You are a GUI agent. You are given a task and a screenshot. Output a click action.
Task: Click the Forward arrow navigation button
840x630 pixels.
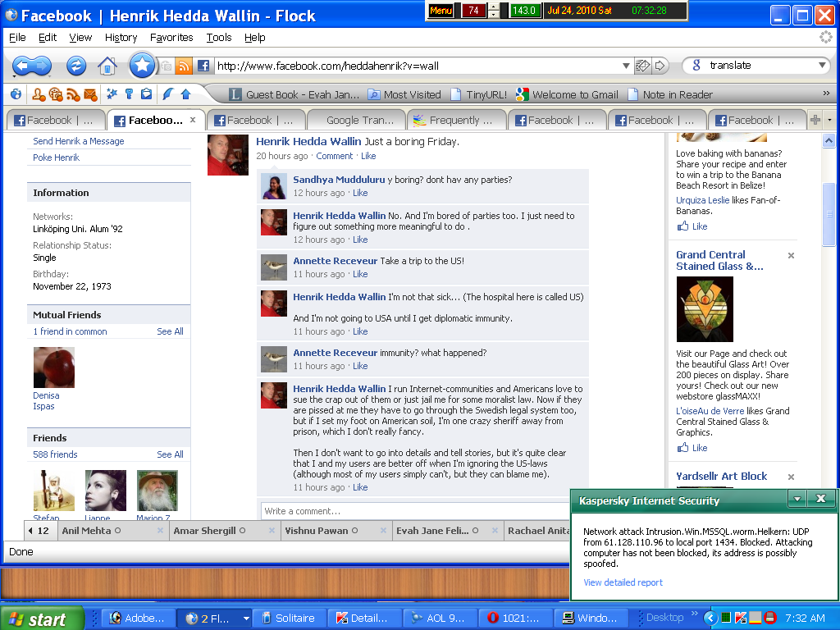(43, 66)
